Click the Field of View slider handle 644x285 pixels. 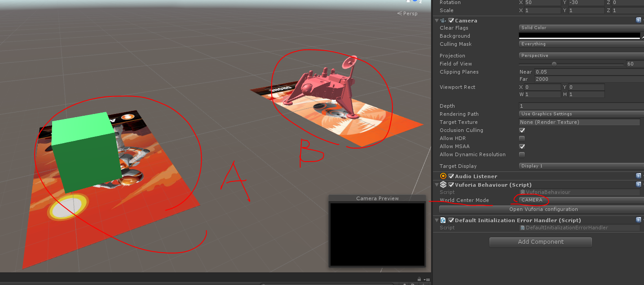[554, 64]
